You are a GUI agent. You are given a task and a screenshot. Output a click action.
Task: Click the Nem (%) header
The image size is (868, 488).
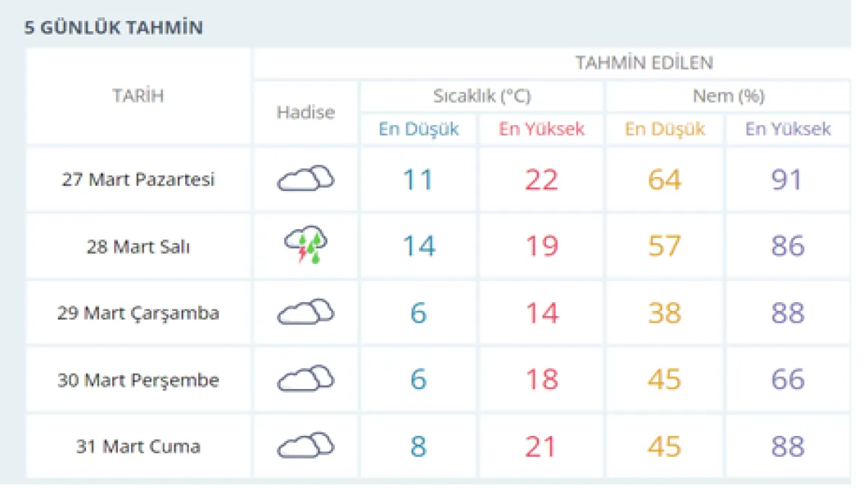point(728,96)
